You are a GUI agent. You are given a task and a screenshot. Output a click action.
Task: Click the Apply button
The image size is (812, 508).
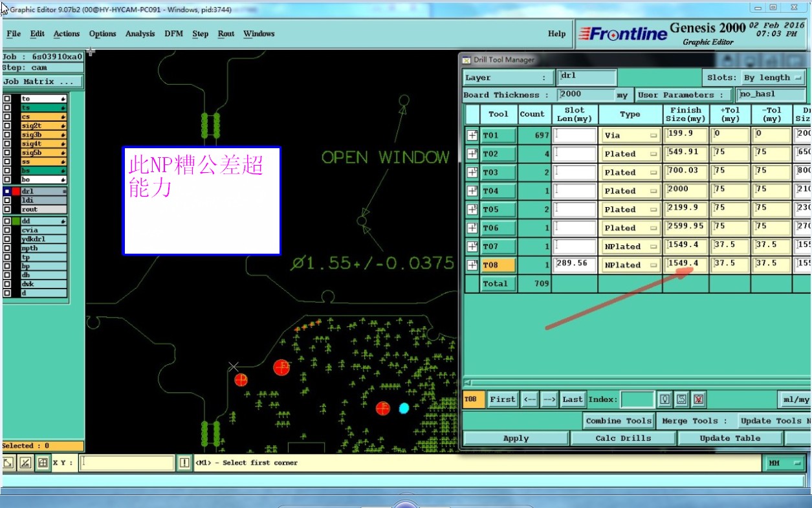point(516,438)
